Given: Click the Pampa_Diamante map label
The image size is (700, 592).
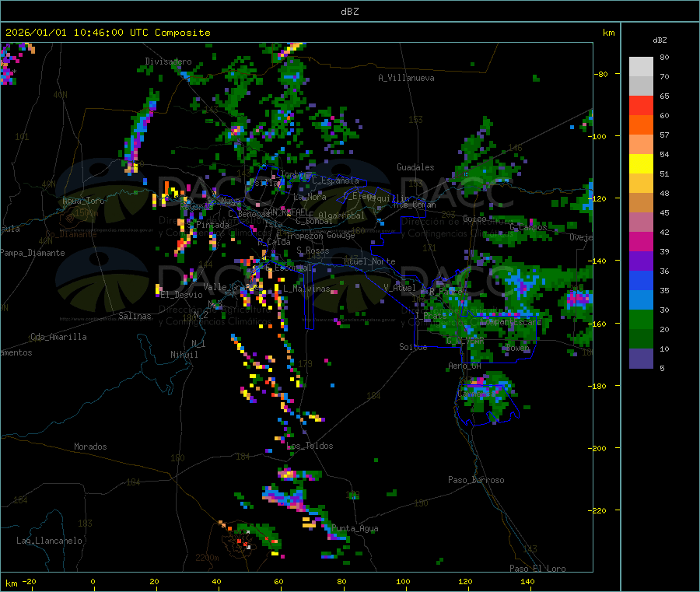Looking at the screenshot, I should (x=32, y=253).
